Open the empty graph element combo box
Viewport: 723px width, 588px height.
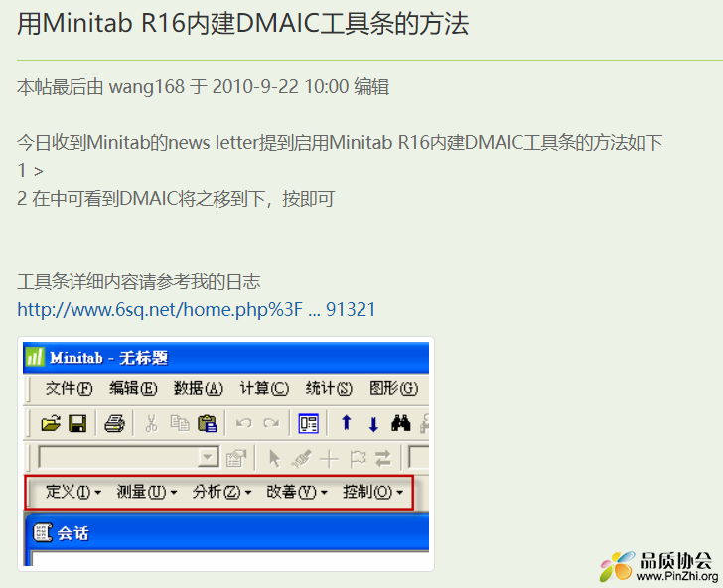(x=129, y=458)
